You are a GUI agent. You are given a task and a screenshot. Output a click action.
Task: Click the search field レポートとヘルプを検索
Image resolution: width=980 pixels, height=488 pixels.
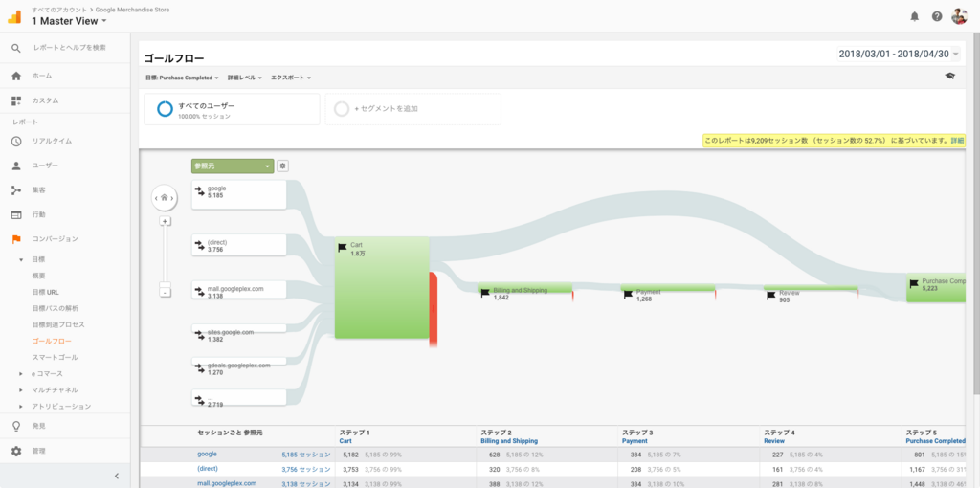[69, 48]
